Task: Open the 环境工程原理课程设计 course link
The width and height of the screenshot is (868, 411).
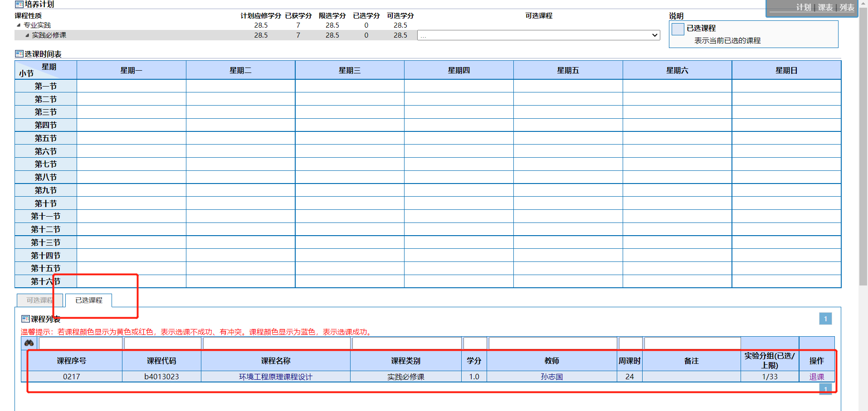Action: (x=275, y=377)
